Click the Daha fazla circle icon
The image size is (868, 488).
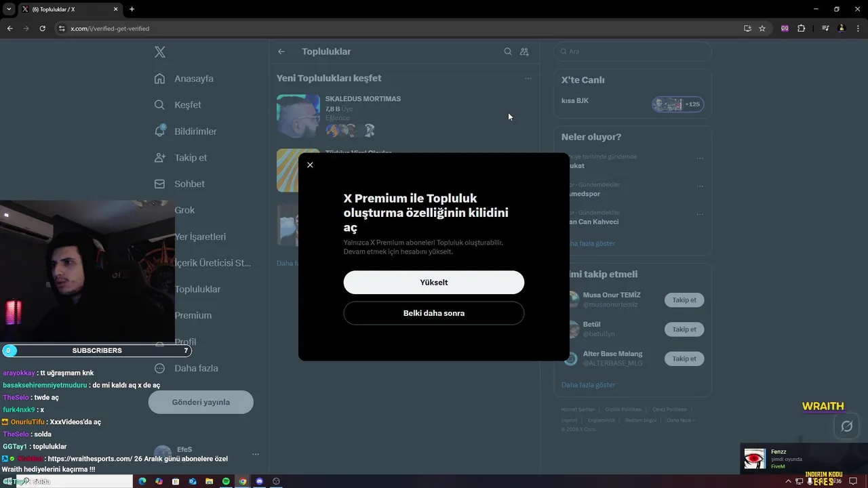[x=159, y=369]
